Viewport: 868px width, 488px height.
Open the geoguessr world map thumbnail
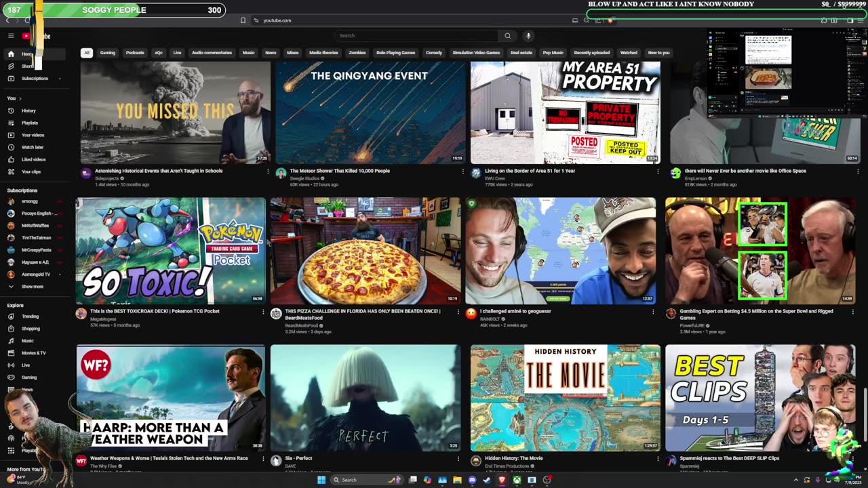click(560, 251)
